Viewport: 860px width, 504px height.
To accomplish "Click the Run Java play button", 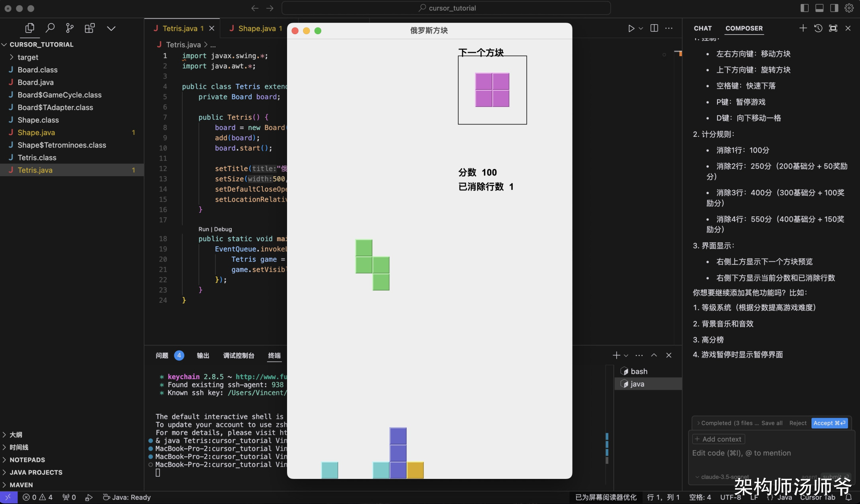I will [631, 28].
